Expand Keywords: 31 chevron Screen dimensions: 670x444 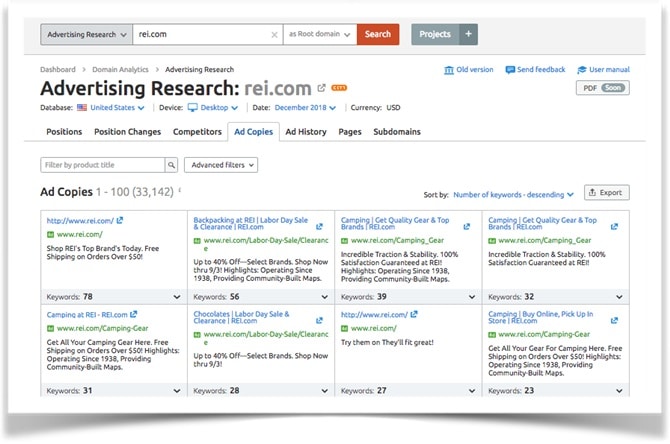coord(177,391)
